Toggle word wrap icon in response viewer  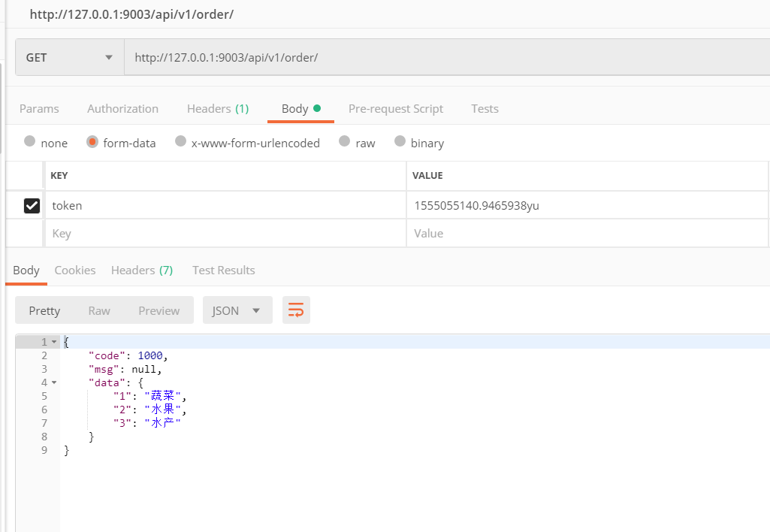[x=296, y=310]
